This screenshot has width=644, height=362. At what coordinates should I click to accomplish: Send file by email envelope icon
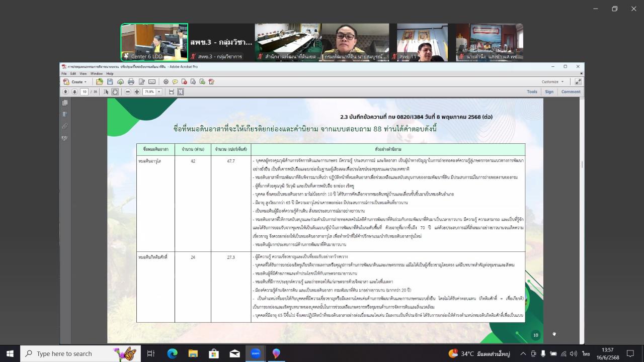pyautogui.click(x=152, y=81)
